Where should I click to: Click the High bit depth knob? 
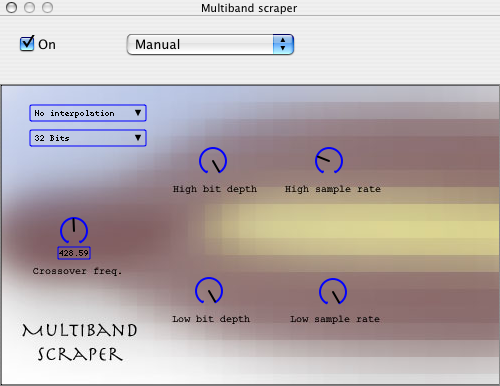(x=213, y=161)
